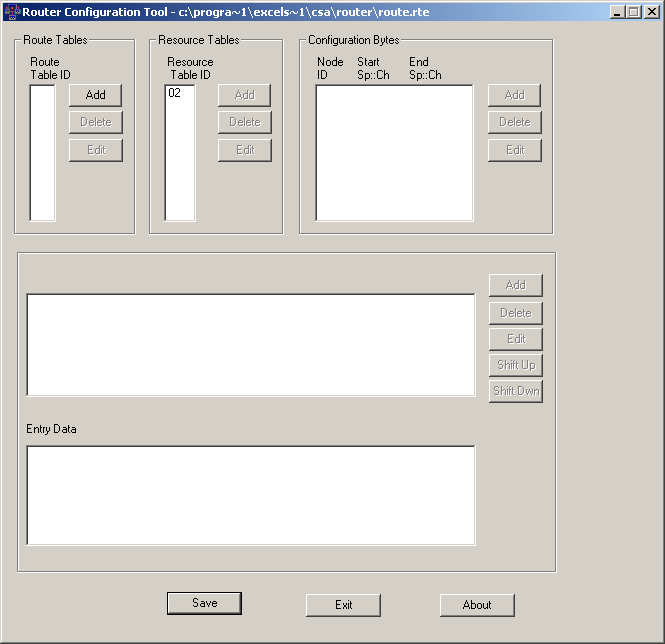
Task: Open the About dialog
Action: click(477, 605)
